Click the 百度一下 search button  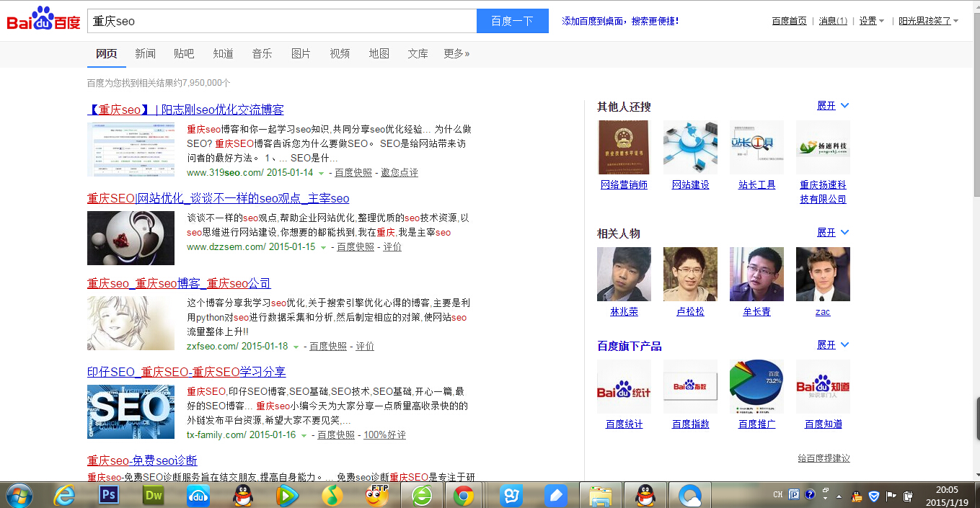tap(513, 21)
